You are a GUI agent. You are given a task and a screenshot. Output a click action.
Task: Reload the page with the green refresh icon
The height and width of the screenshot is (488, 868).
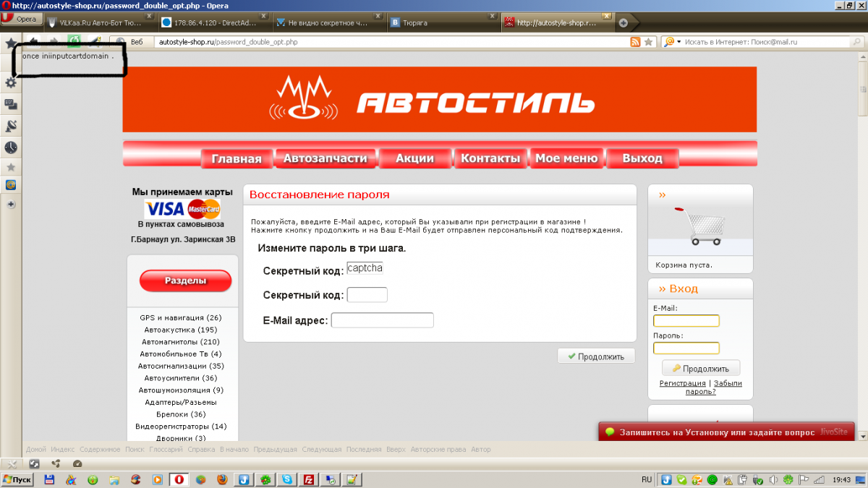[74, 42]
